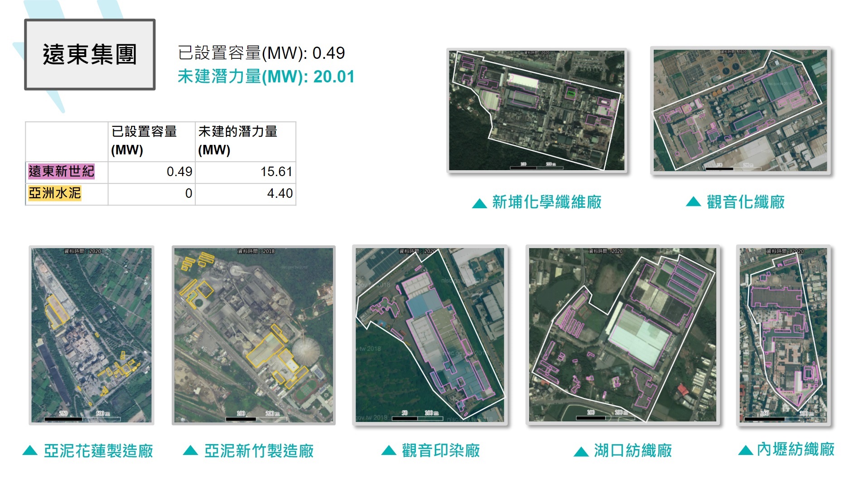Click the 未建的潛力量 (MW) table column header

(x=246, y=141)
